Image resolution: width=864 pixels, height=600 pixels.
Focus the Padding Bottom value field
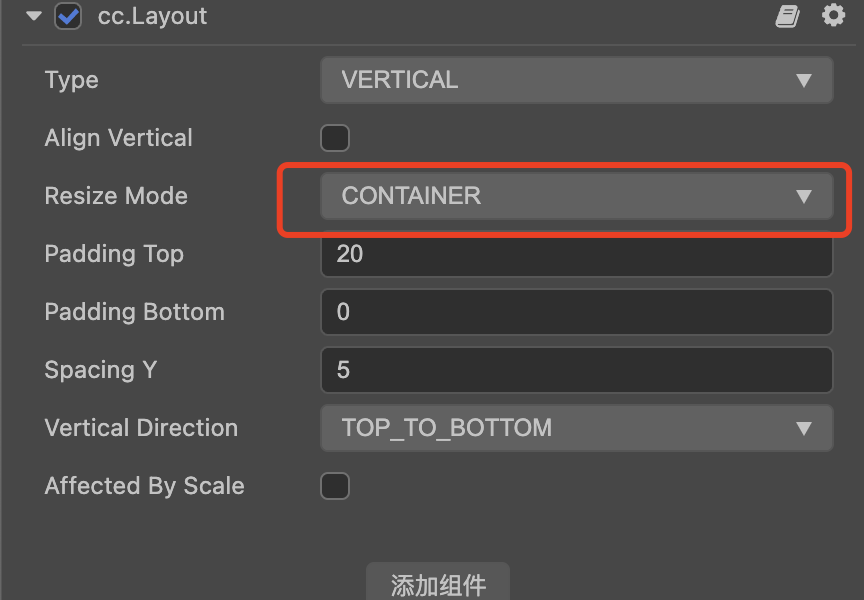[x=576, y=312]
